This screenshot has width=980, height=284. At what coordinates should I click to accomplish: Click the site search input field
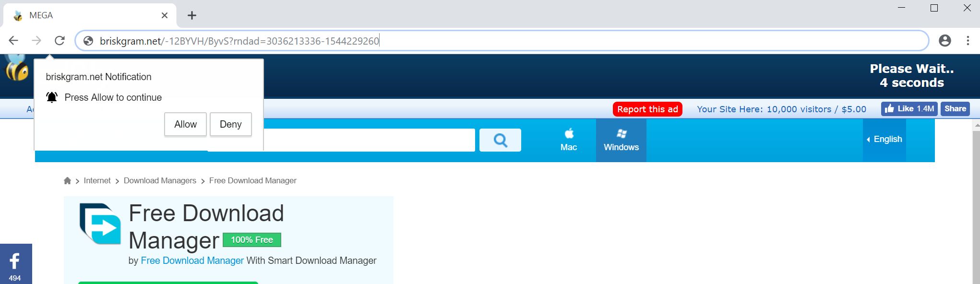point(369,140)
